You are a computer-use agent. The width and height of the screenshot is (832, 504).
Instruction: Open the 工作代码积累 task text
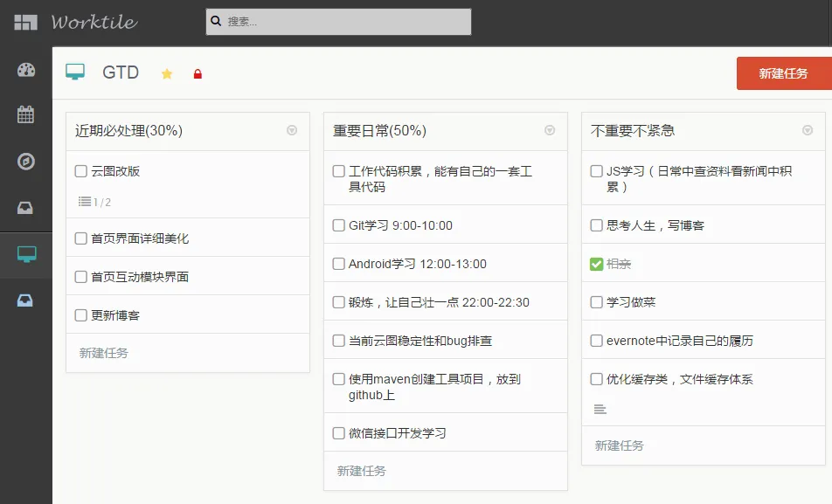[440, 179]
